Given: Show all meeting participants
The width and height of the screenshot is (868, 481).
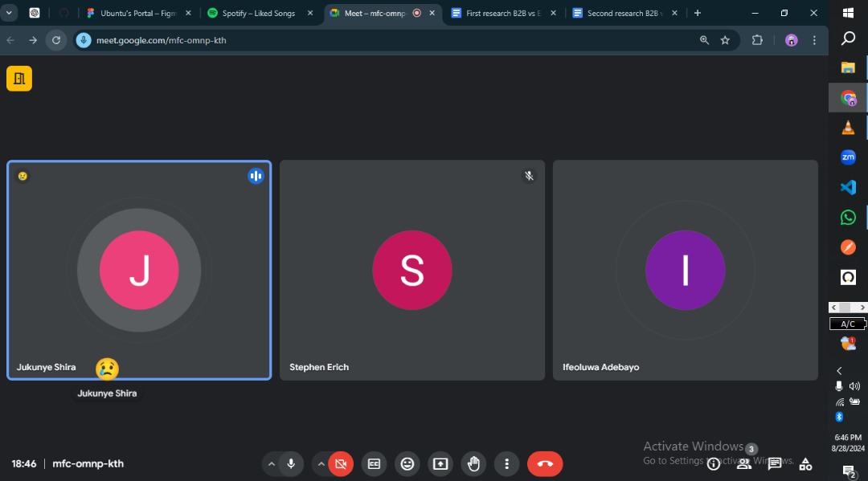Looking at the screenshot, I should click(x=743, y=463).
